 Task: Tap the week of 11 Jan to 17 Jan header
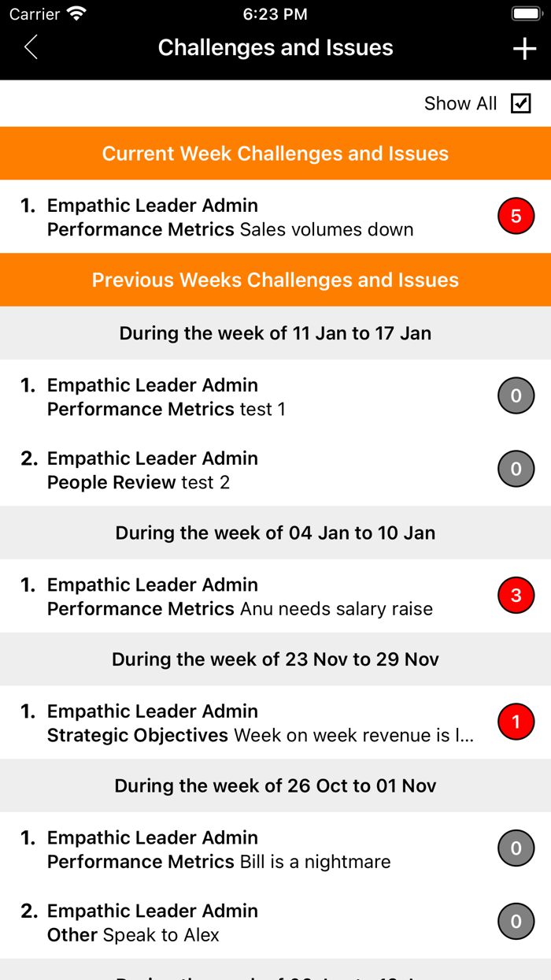pyautogui.click(x=275, y=333)
